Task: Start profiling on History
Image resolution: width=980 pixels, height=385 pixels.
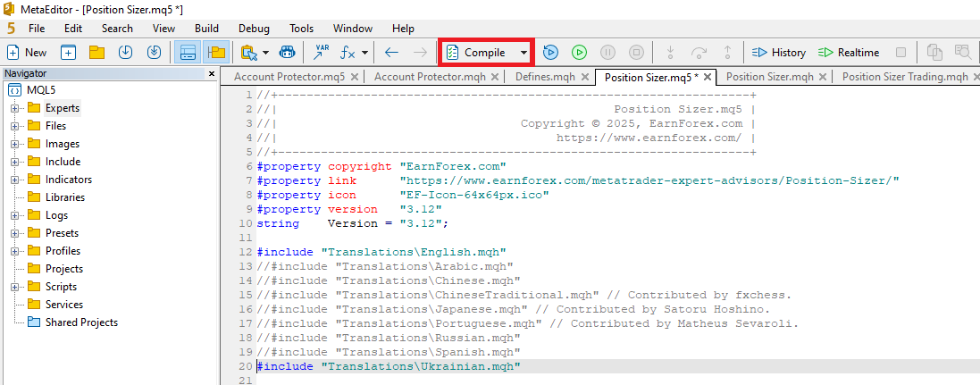Action: [x=778, y=53]
